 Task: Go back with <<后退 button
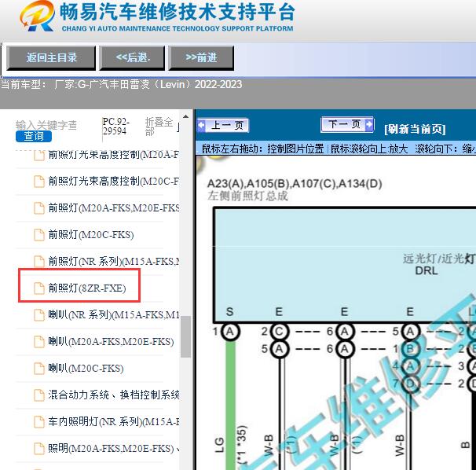tap(133, 57)
